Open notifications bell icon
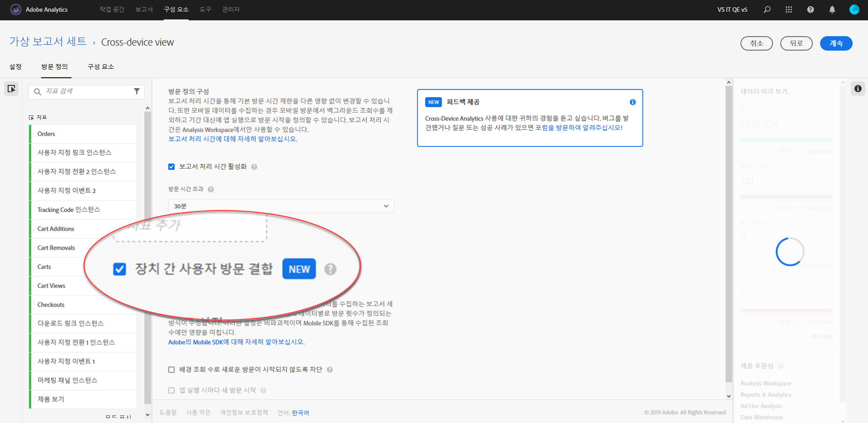868x423 pixels. 832,9
